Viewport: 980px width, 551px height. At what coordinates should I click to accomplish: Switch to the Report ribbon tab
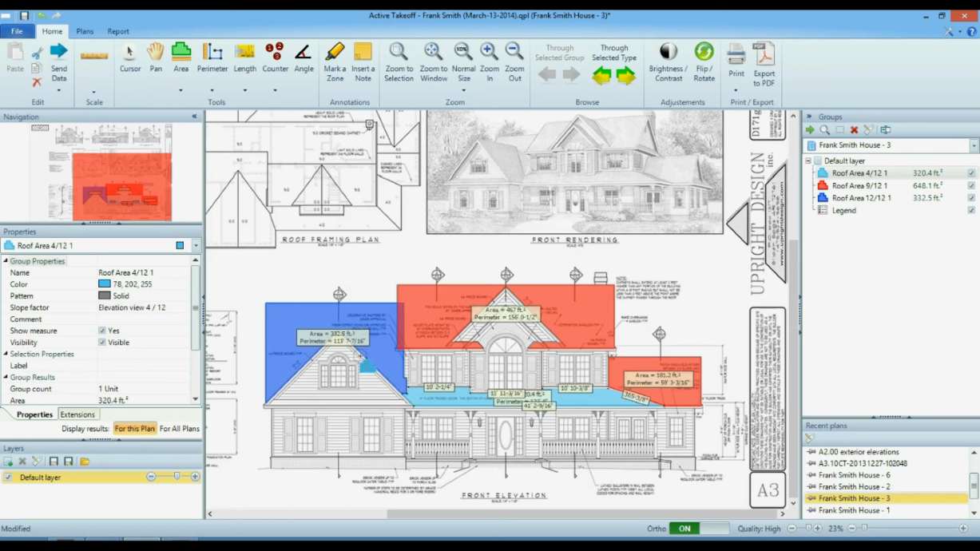118,31
